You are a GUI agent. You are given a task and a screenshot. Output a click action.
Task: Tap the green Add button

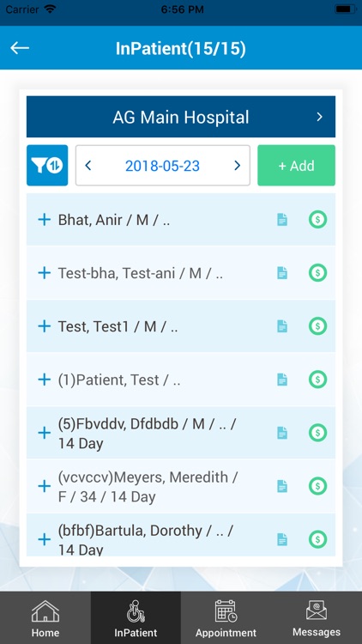click(296, 165)
